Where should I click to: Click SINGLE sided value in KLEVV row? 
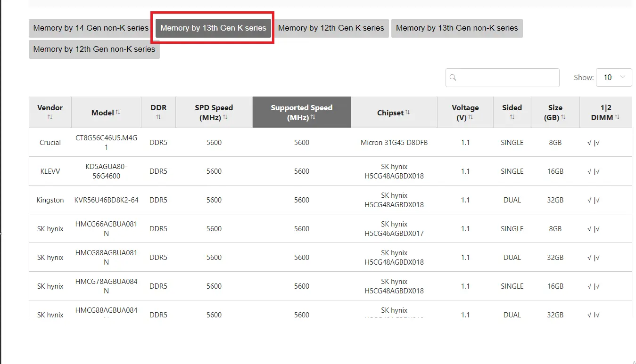[512, 171]
